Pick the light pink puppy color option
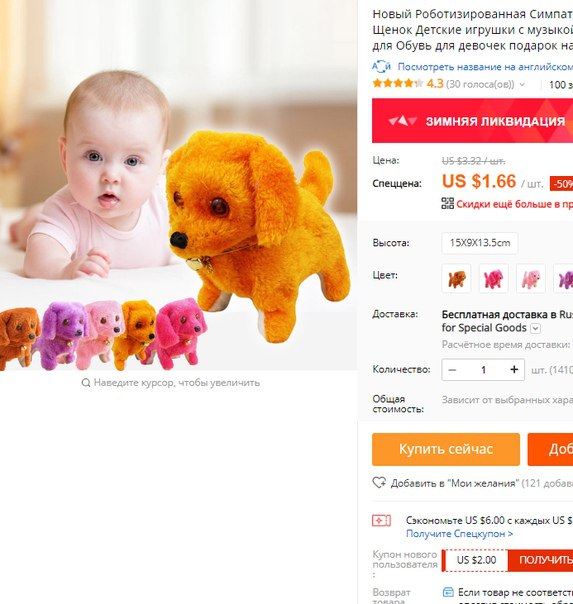Screen dimensions: 573x604 pos(531,279)
